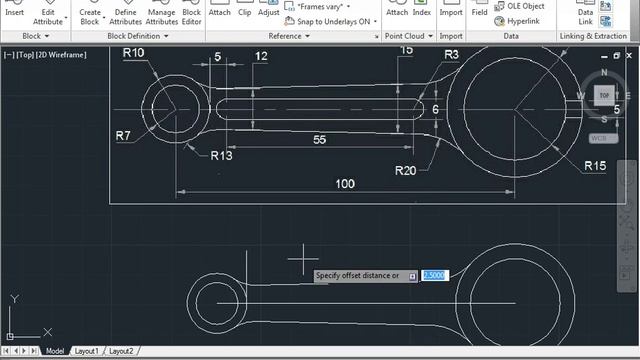Switch to the Layout2 tab
This screenshot has width=640, height=360.
click(121, 351)
